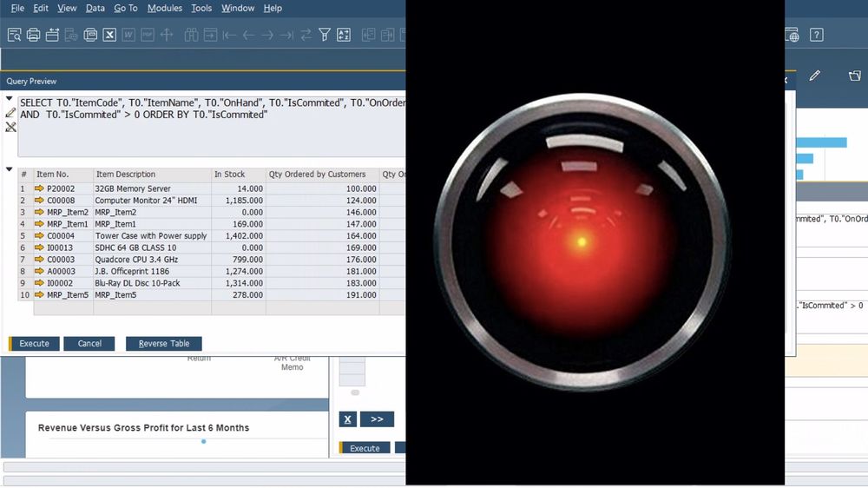
Task: Select the In Stock column header
Action: (239, 174)
